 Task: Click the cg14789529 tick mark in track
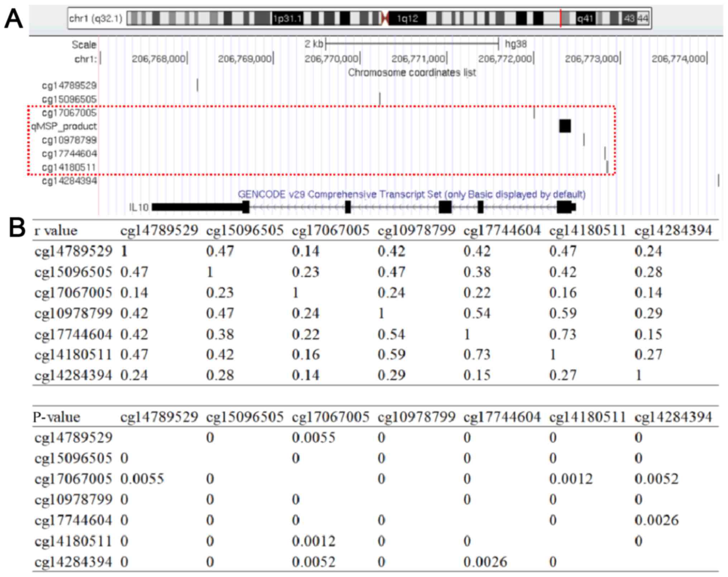point(198,85)
